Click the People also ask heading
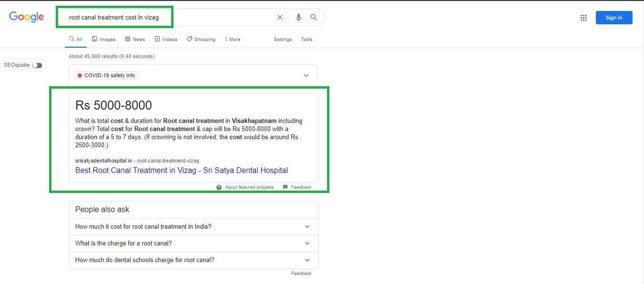Screen dimensions: 644x284 click(x=102, y=210)
